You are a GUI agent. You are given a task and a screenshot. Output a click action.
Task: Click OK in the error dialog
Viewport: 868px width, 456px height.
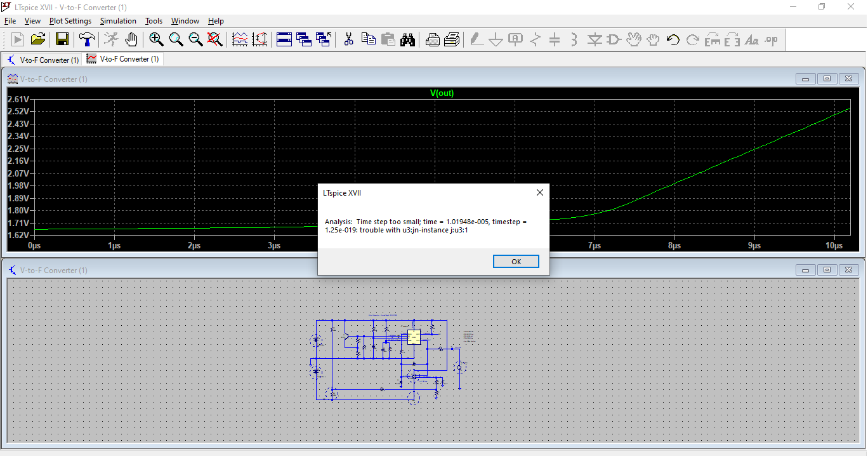pos(516,262)
